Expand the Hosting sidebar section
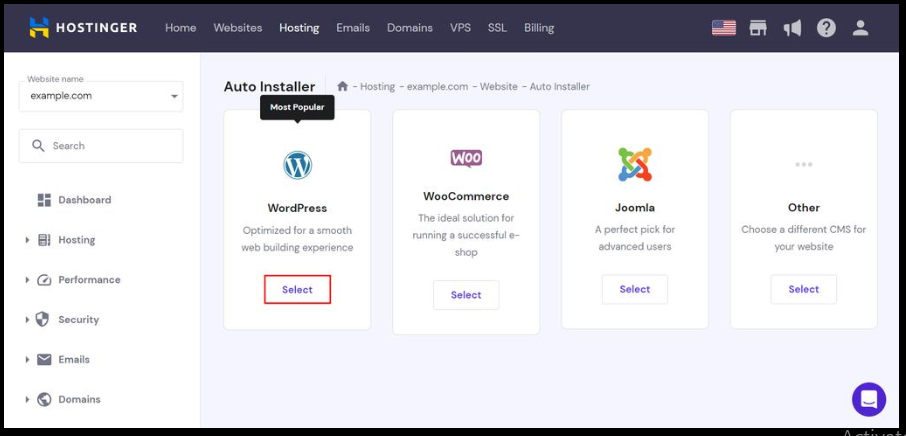 point(27,240)
